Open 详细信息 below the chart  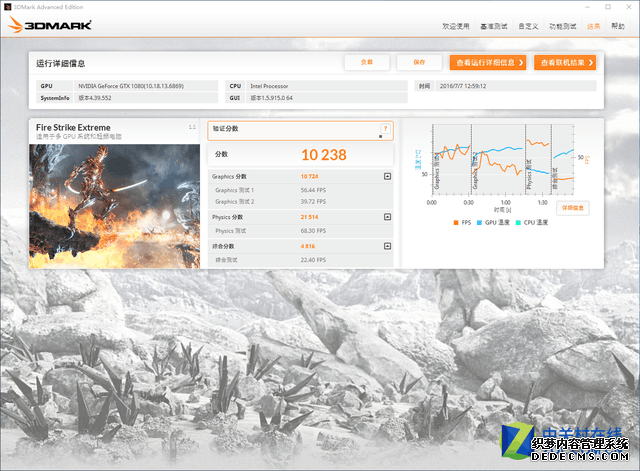pyautogui.click(x=573, y=208)
